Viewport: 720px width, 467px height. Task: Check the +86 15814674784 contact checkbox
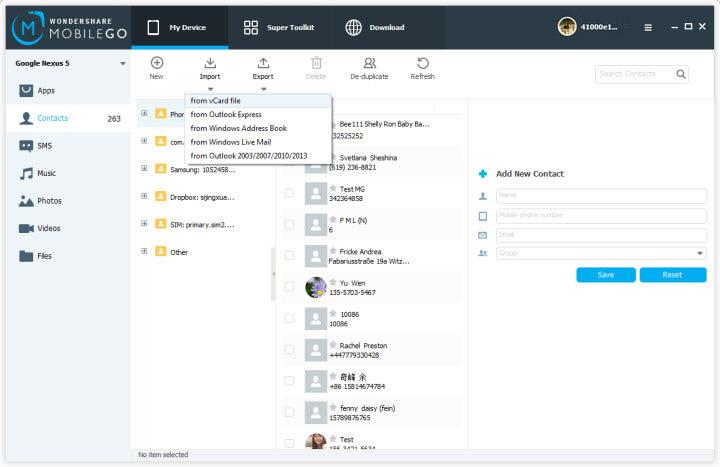pos(289,381)
